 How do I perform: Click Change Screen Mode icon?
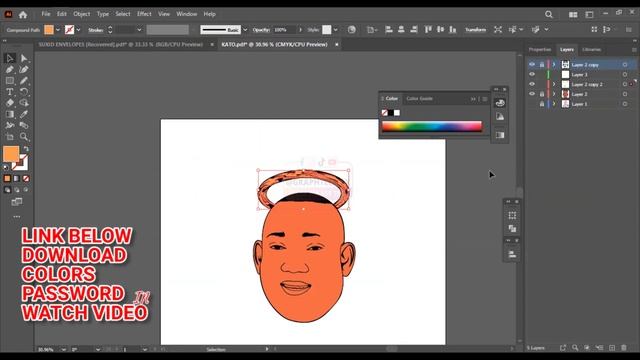tap(17, 202)
